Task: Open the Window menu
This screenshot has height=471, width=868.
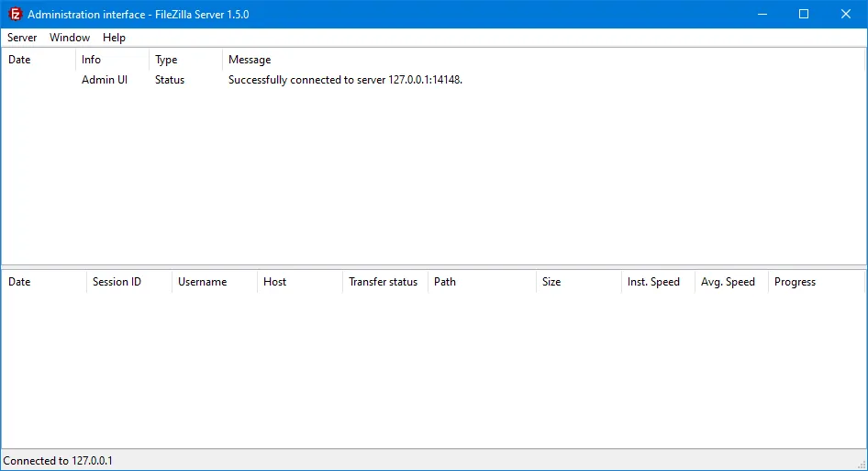Action: click(70, 38)
